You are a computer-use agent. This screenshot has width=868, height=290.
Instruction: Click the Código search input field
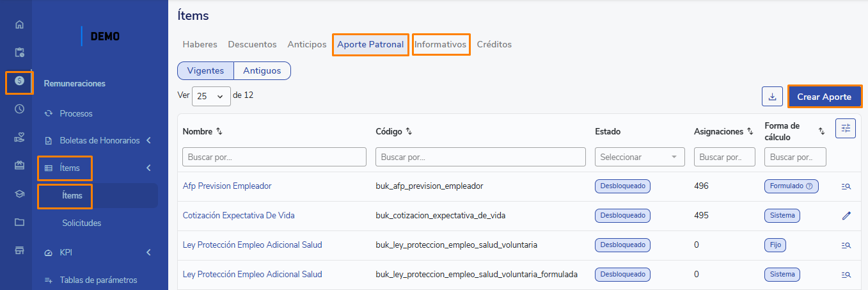[480, 157]
